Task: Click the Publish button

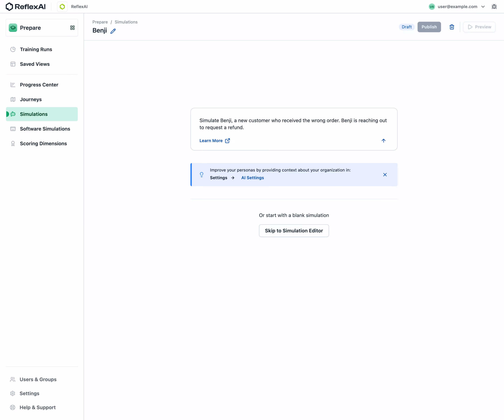Action: 429,27
